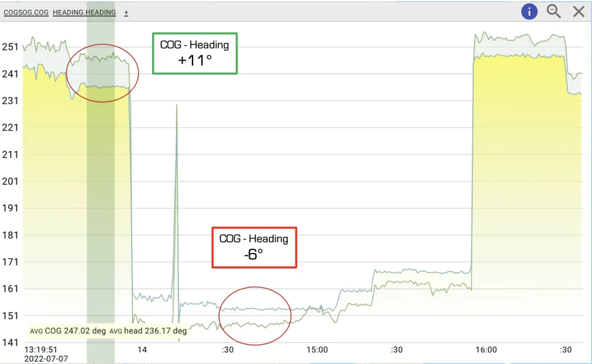Click the AVG COG 247.02 deg readout

coord(68,331)
